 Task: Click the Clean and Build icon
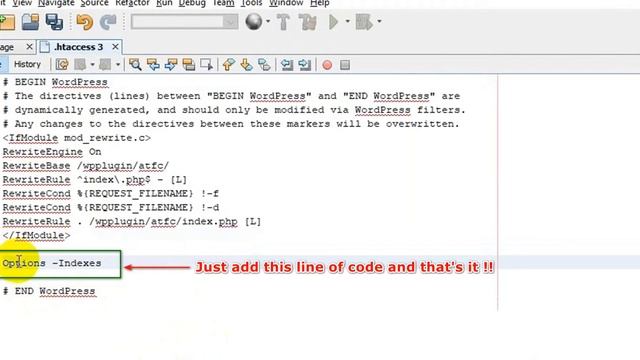[308, 22]
